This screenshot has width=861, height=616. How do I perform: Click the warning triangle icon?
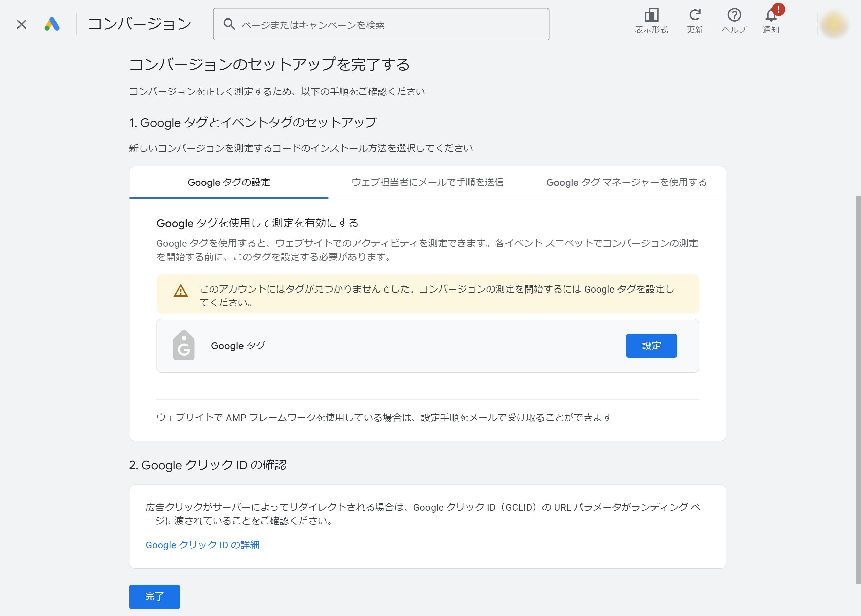[181, 291]
